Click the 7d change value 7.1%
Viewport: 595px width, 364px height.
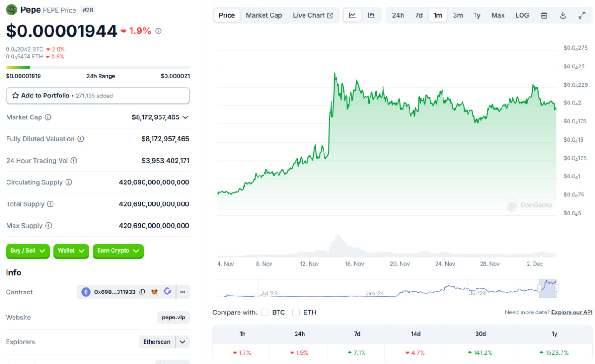357,353
